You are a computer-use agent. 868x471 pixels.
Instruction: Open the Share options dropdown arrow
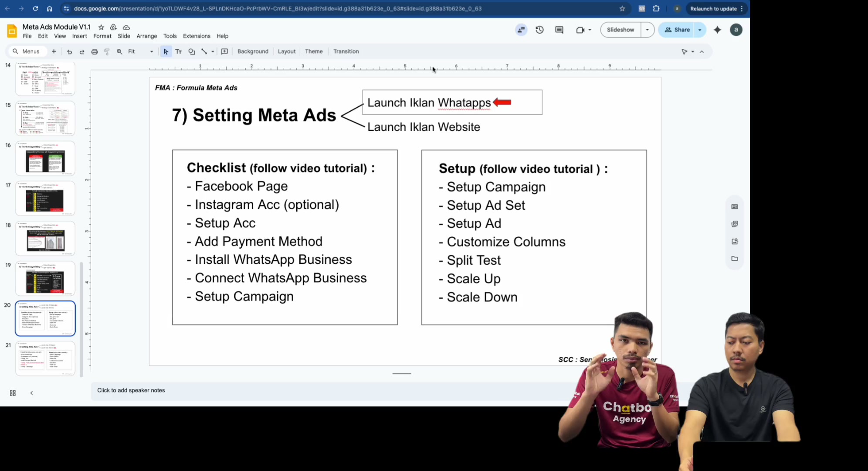click(700, 30)
